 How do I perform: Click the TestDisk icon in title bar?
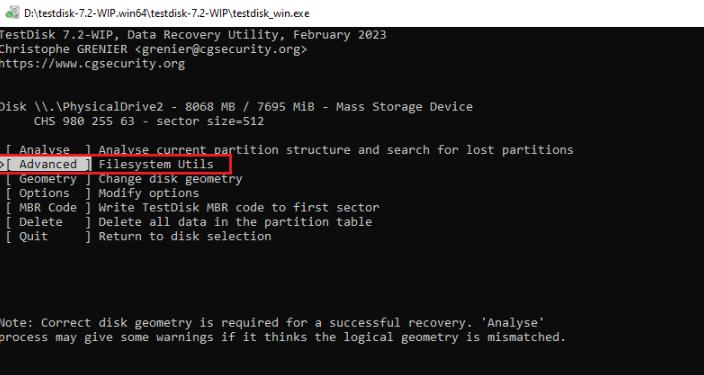pyautogui.click(x=12, y=13)
